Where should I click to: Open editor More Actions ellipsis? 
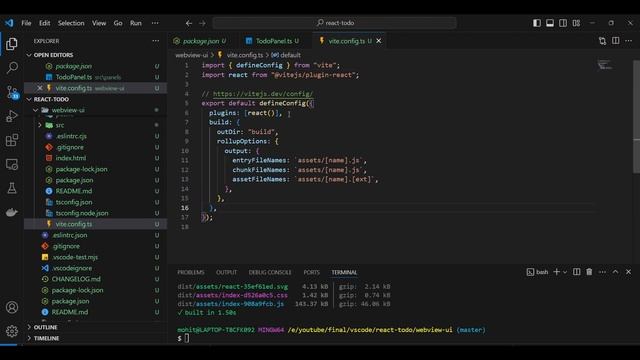click(x=629, y=40)
